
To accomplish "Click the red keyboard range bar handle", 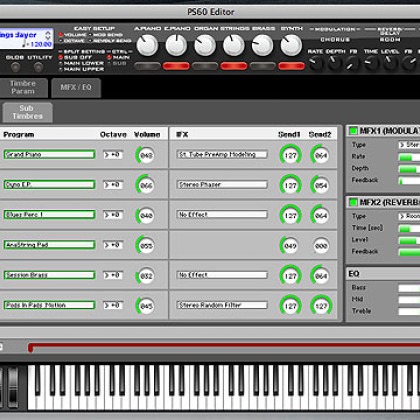I will (x=30, y=348).
